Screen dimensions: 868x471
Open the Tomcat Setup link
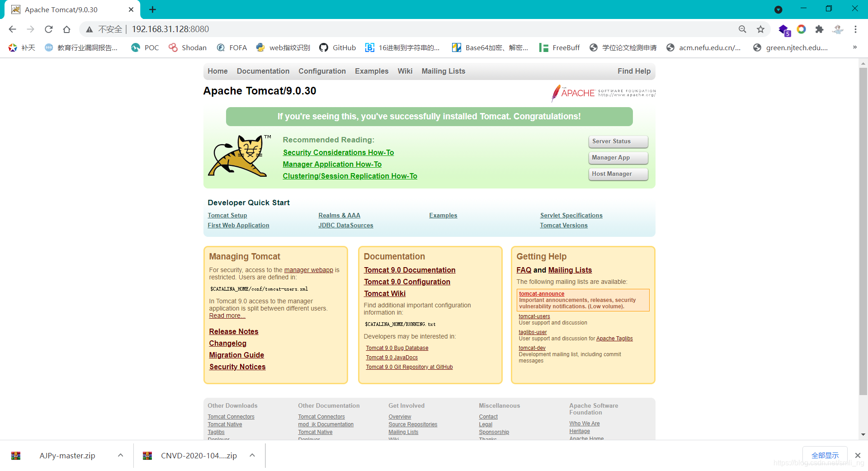[x=227, y=216]
